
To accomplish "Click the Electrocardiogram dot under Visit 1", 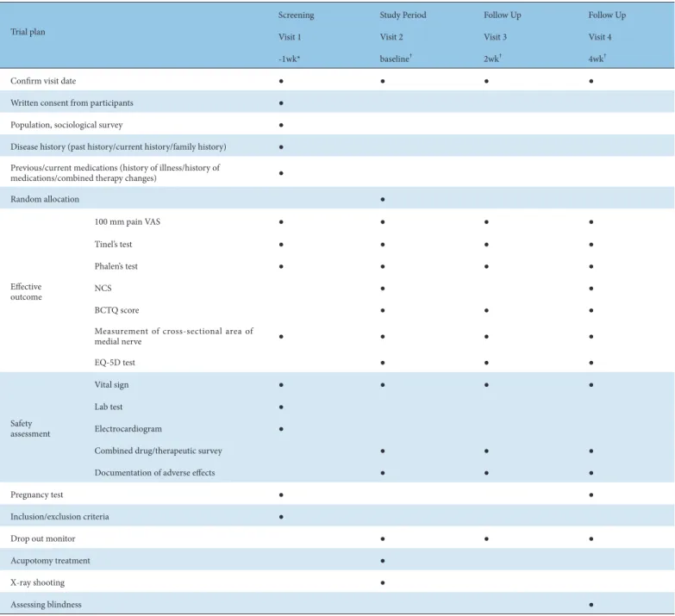I will coord(281,429).
